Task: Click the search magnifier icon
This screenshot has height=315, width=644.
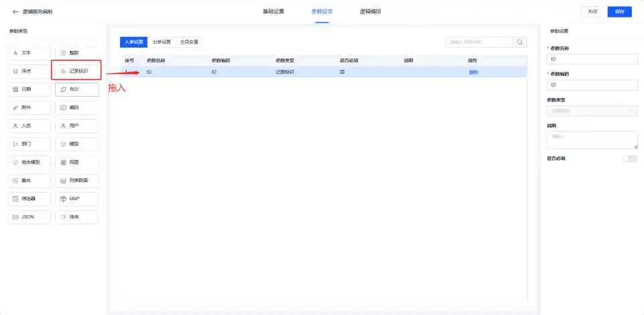Action: click(x=519, y=42)
